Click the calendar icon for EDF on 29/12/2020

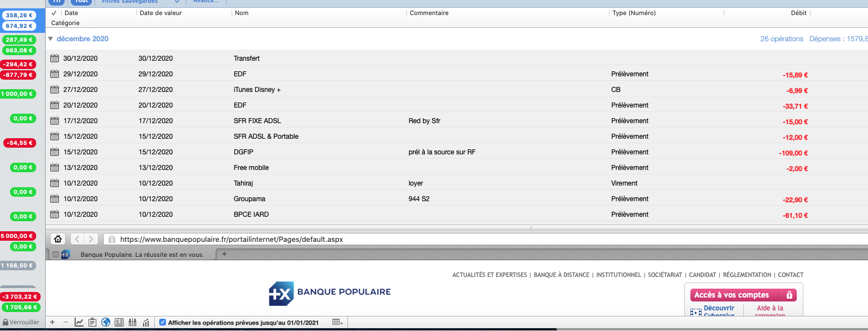coord(54,74)
